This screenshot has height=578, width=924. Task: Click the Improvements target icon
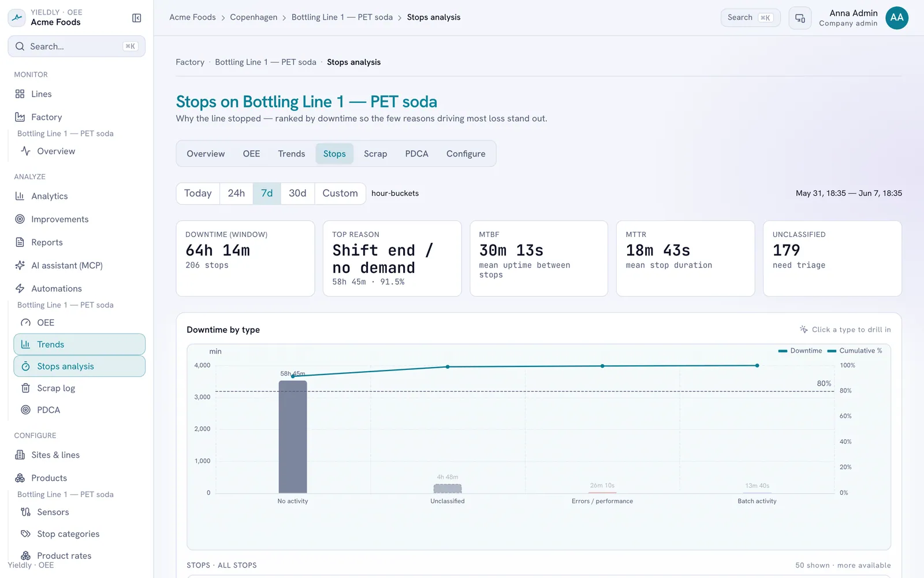pos(20,219)
